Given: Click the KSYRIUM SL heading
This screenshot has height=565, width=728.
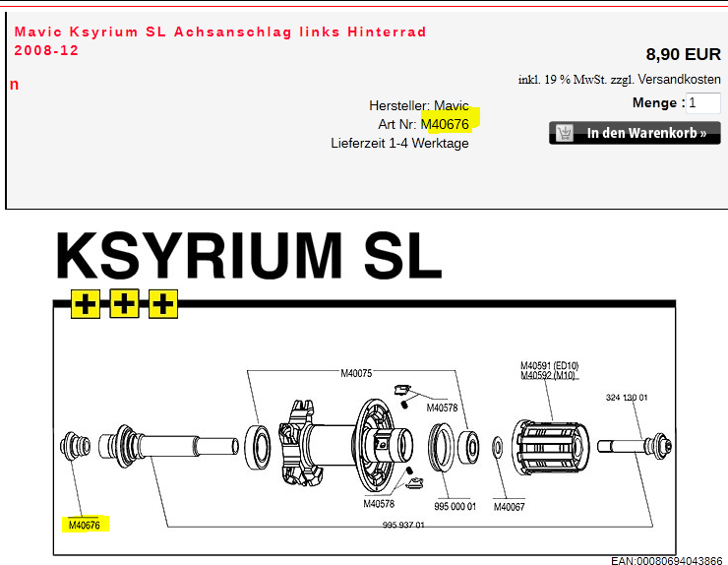Looking at the screenshot, I should click(248, 257).
